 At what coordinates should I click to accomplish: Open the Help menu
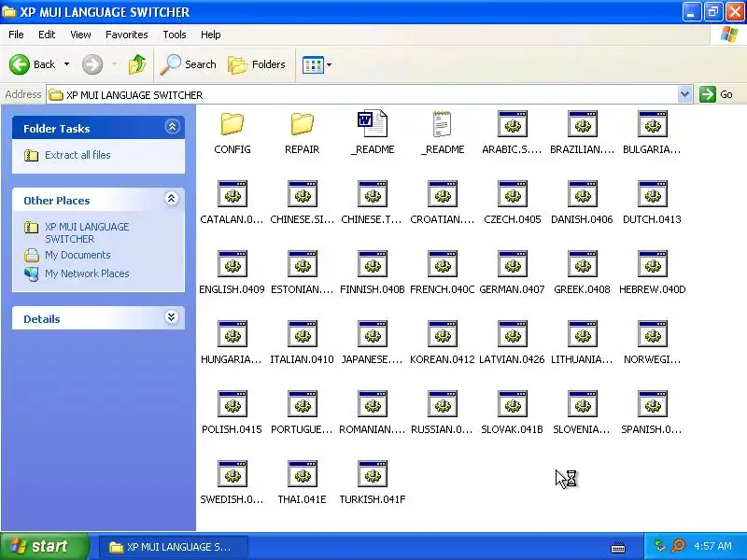pyautogui.click(x=211, y=35)
